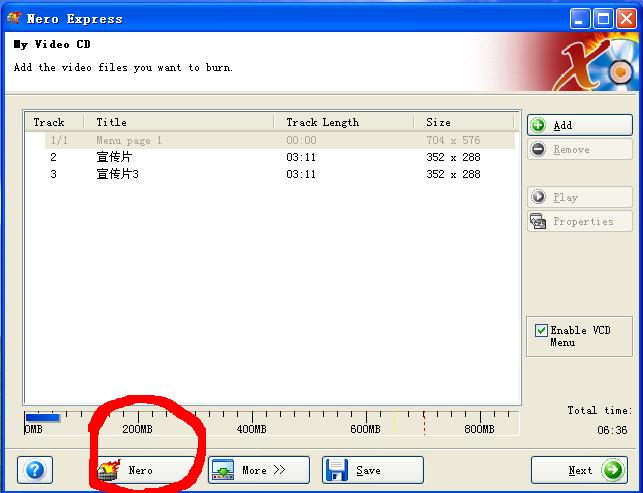
Task: Click the 600MB mark on capacity ruler
Action: (365, 429)
